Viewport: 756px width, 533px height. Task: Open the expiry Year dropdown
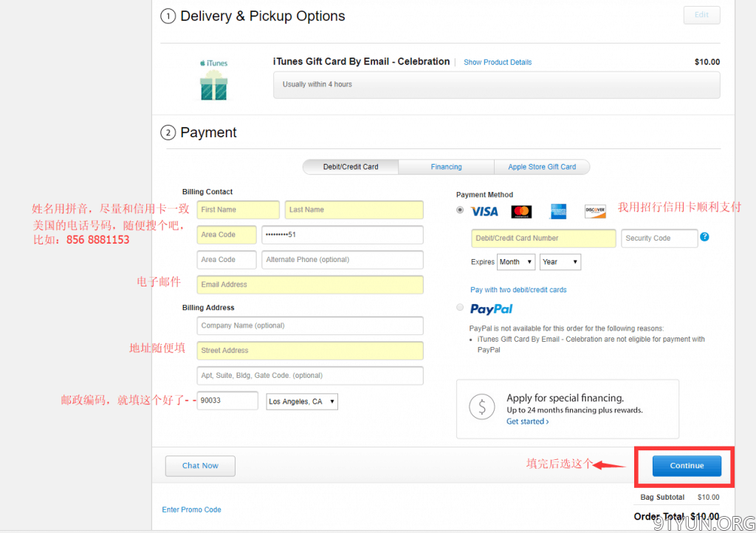[x=560, y=261]
